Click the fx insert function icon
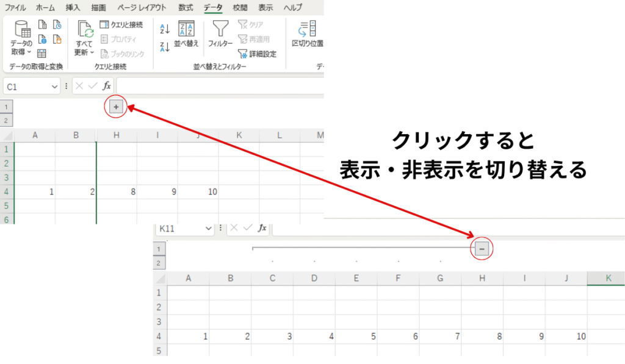Screen dimensions: 625x364 click(x=107, y=86)
